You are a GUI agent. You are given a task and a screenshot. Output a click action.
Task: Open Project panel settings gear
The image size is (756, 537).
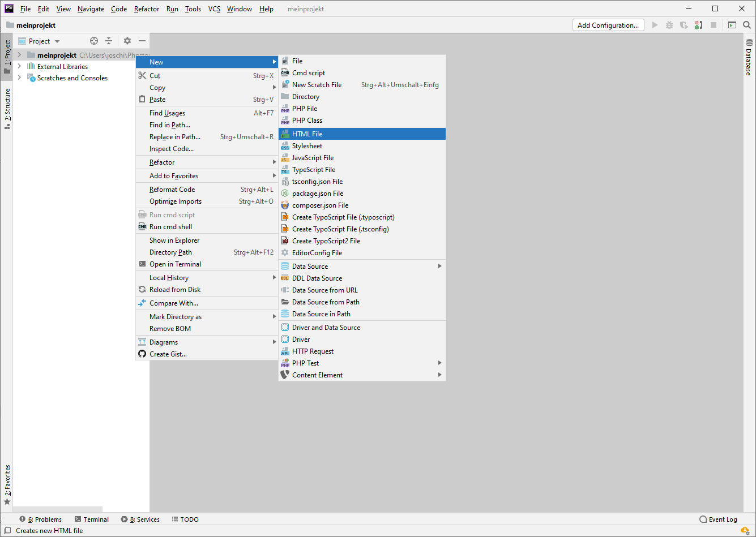click(127, 41)
